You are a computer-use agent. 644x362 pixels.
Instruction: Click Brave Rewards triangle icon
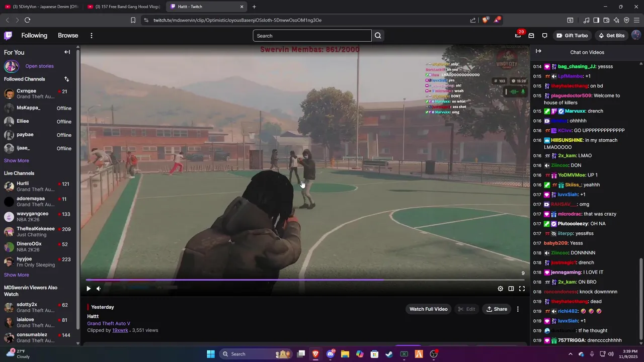click(x=497, y=20)
